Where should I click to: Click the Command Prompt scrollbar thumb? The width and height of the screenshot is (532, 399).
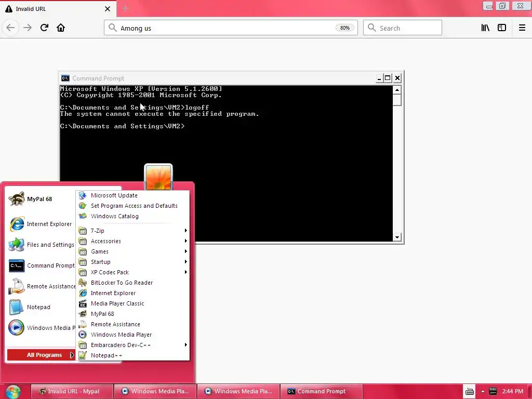397,100
